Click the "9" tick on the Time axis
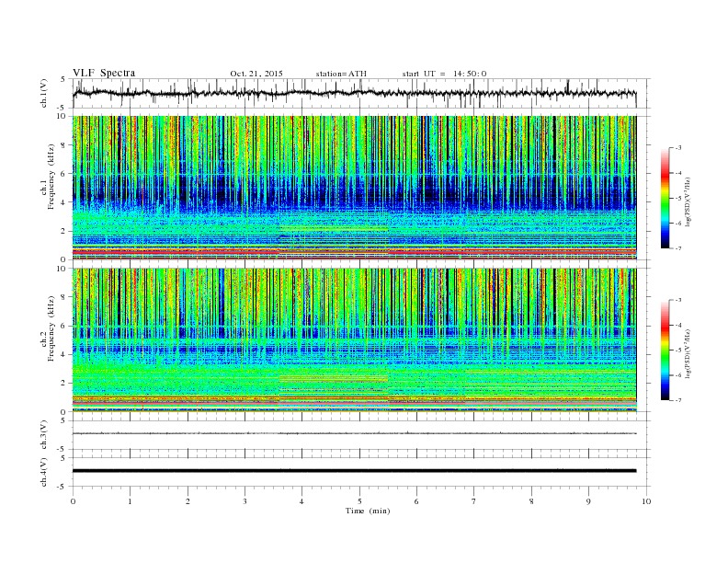Screen dimensions: 728x563 tap(588, 501)
